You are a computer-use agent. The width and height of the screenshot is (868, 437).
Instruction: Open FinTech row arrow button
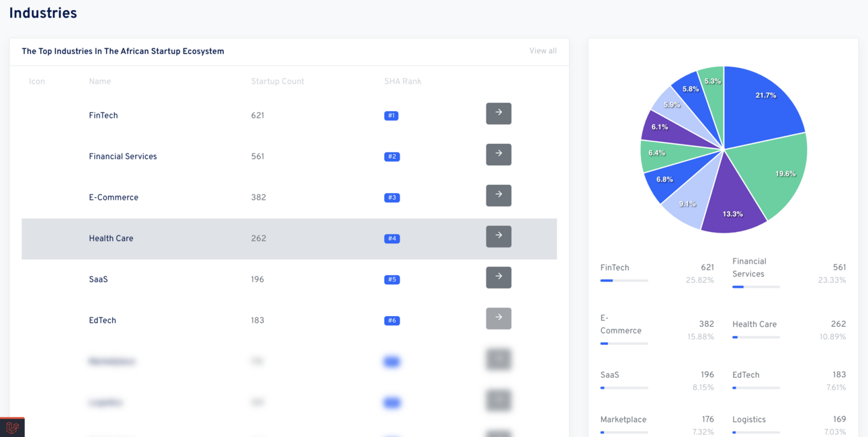coord(498,114)
